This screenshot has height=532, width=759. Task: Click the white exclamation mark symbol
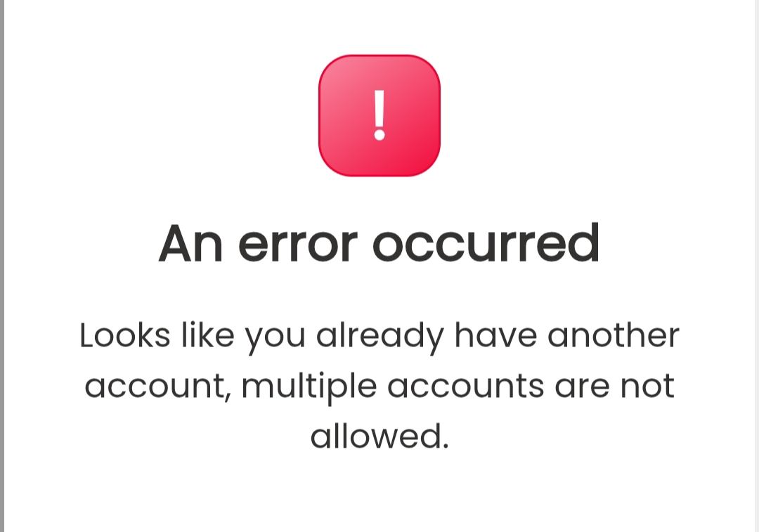(x=379, y=115)
